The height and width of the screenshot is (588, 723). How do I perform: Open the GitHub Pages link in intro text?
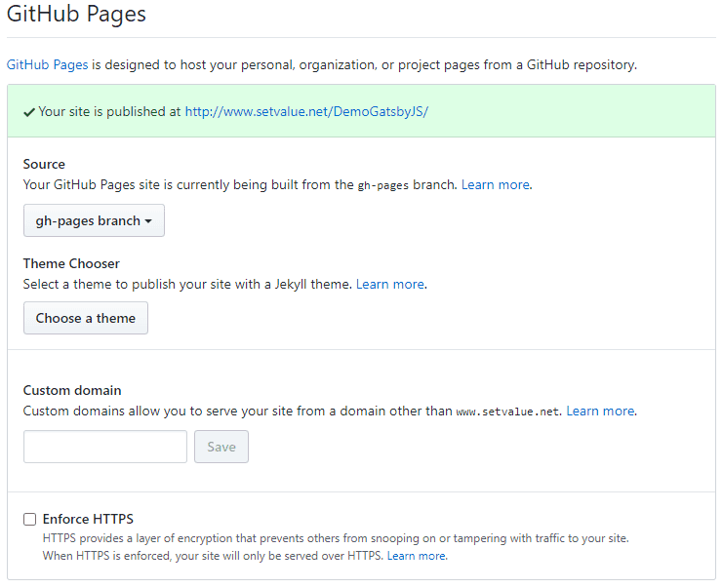(47, 65)
